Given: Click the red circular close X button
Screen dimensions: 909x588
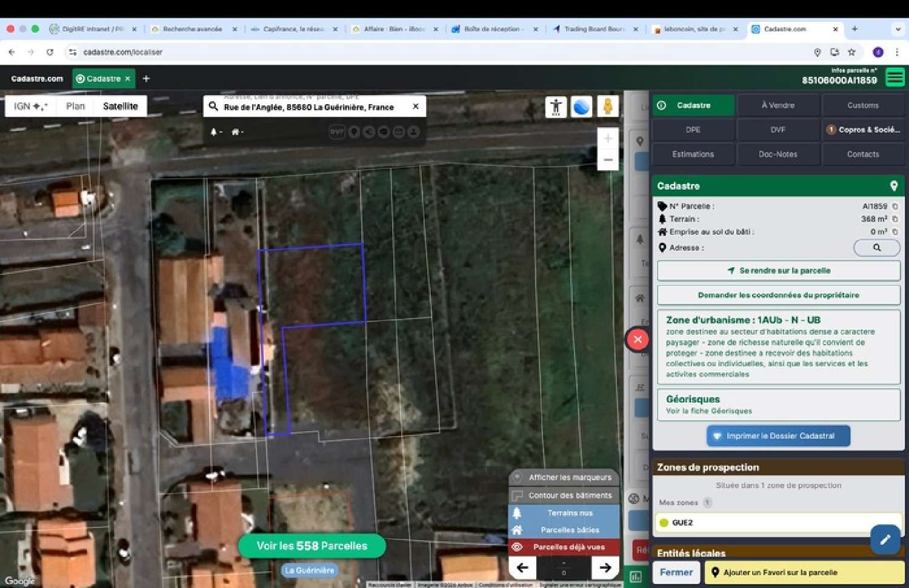Looking at the screenshot, I should (638, 339).
